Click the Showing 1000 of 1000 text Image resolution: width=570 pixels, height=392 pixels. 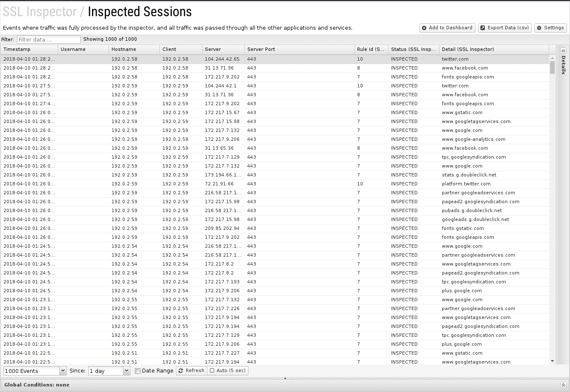(110, 39)
